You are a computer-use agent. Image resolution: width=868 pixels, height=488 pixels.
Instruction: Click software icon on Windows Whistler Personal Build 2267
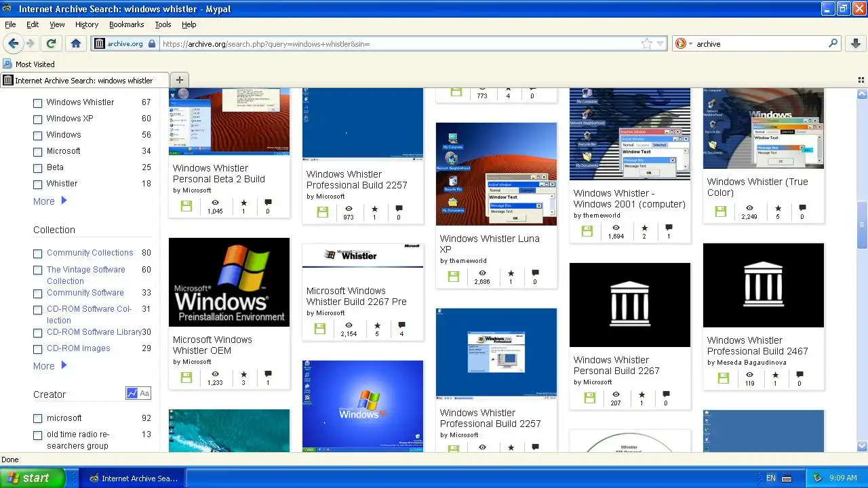tap(589, 398)
